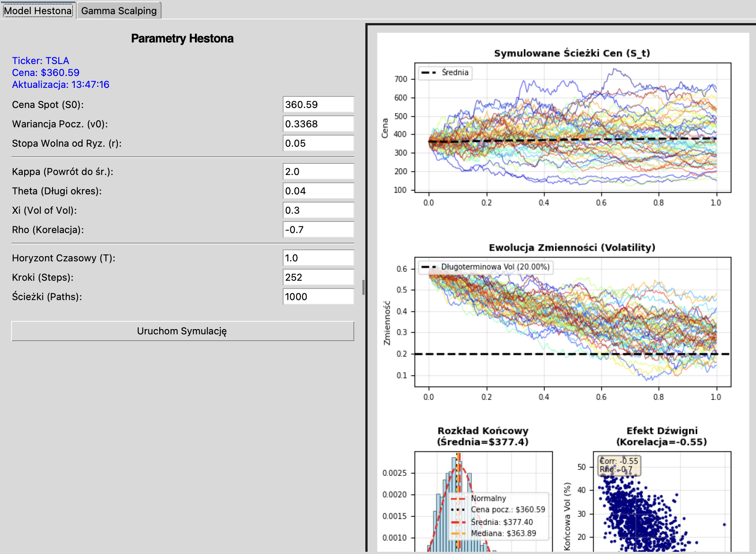The width and height of the screenshot is (756, 554).
Task: Focus the Ścieżki (Paths) input field
Action: [x=318, y=297]
